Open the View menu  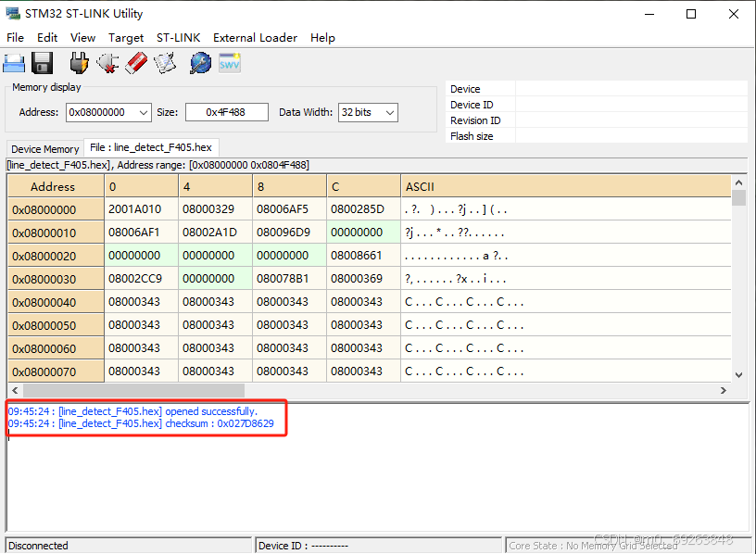[x=83, y=38]
